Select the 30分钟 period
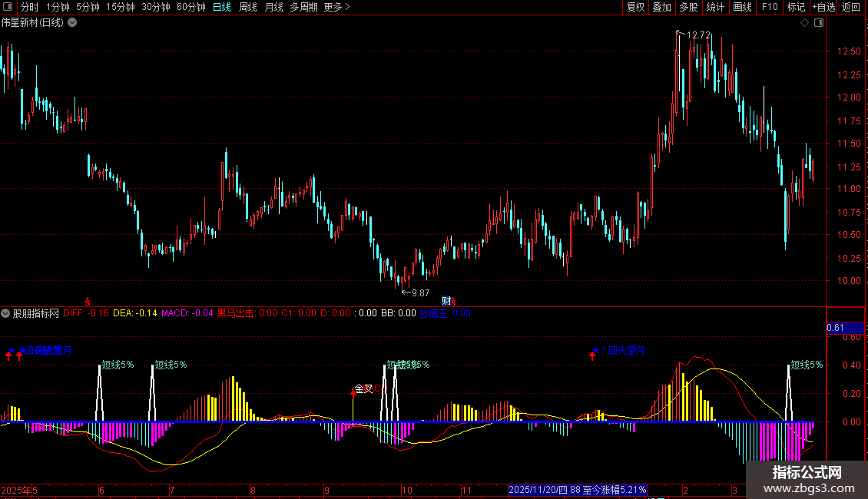This screenshot has height=499, width=868. click(156, 7)
